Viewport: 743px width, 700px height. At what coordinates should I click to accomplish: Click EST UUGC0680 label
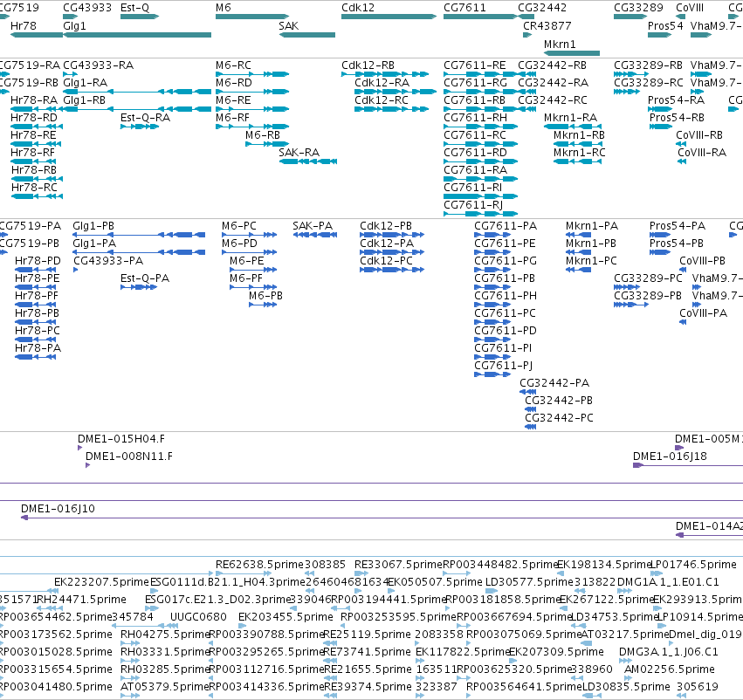198,616
